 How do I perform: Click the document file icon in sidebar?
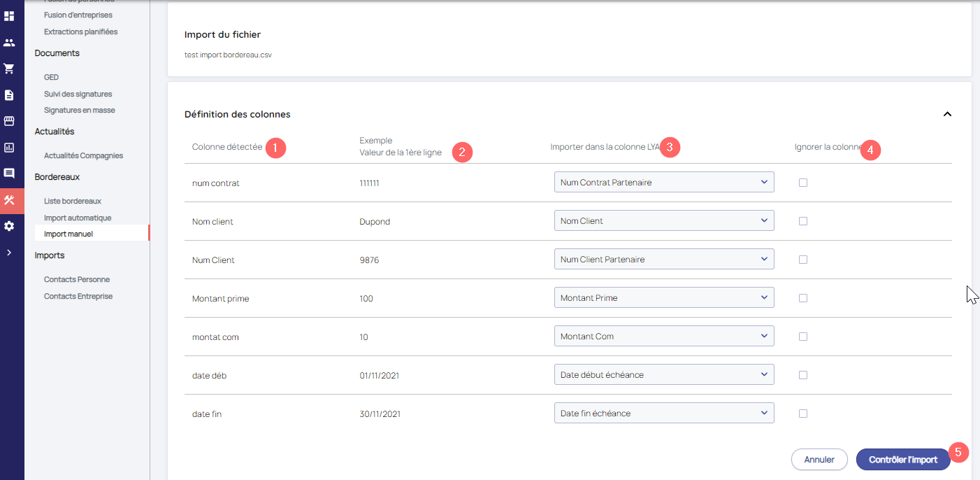click(9, 95)
